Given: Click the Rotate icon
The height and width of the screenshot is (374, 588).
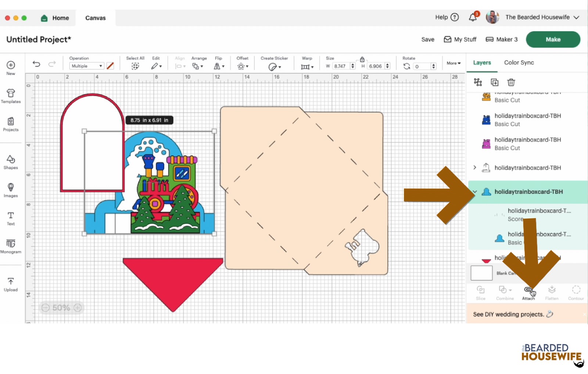Looking at the screenshot, I should (406, 66).
